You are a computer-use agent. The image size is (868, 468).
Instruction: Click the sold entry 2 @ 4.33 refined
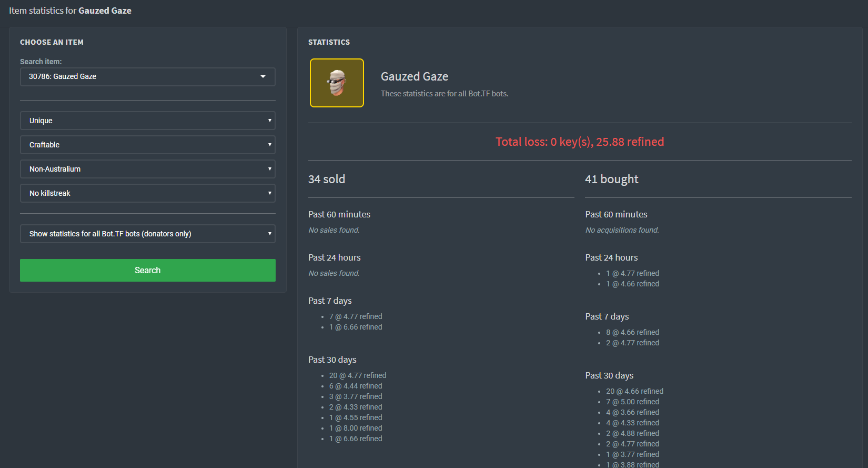356,407
